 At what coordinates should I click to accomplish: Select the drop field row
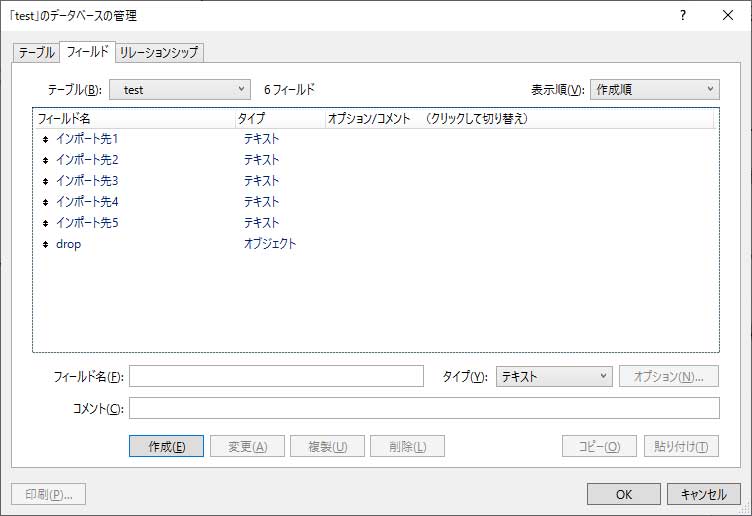[376, 245]
